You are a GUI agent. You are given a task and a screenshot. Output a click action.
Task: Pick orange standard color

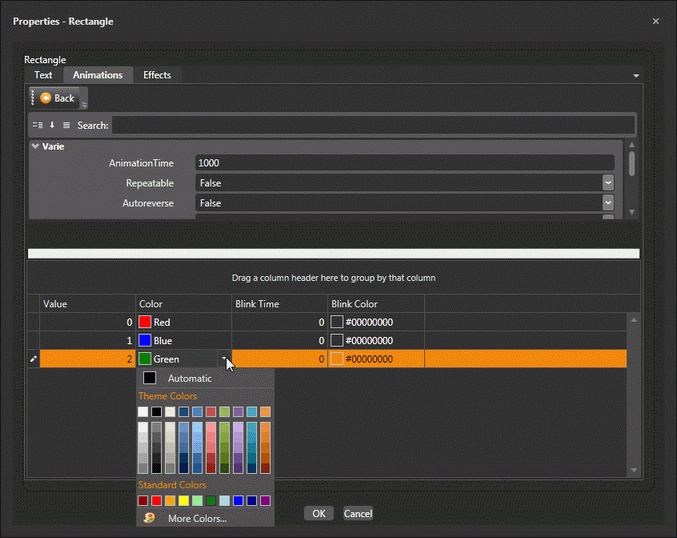[170, 500]
